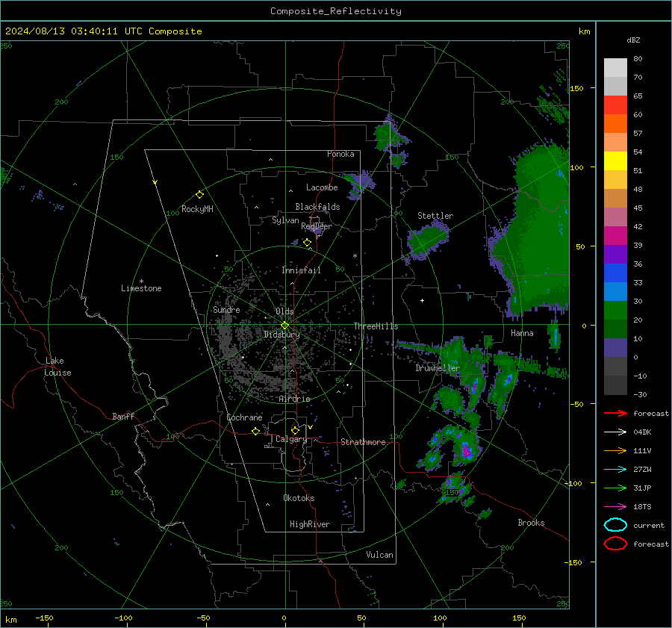Click the Okotoks label
Image resolution: width=672 pixels, height=628 pixels.
point(299,498)
